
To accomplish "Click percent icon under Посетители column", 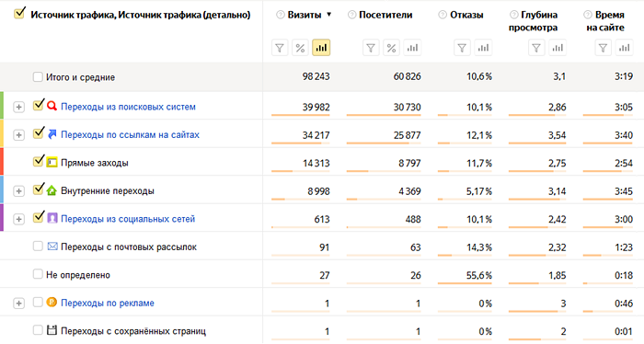I will (x=391, y=48).
